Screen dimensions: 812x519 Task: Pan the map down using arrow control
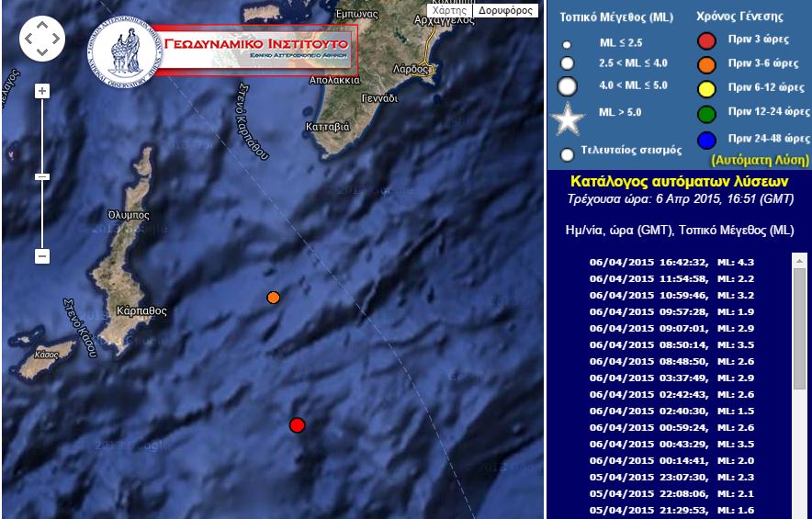point(42,51)
